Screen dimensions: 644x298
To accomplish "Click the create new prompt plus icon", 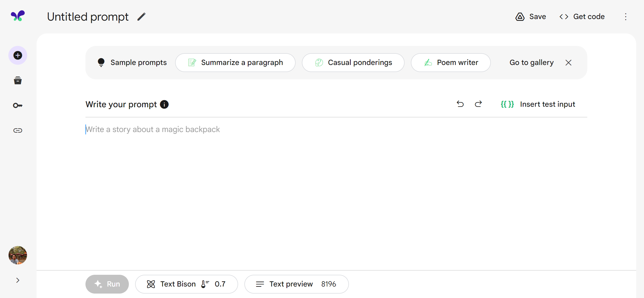I will tap(18, 55).
